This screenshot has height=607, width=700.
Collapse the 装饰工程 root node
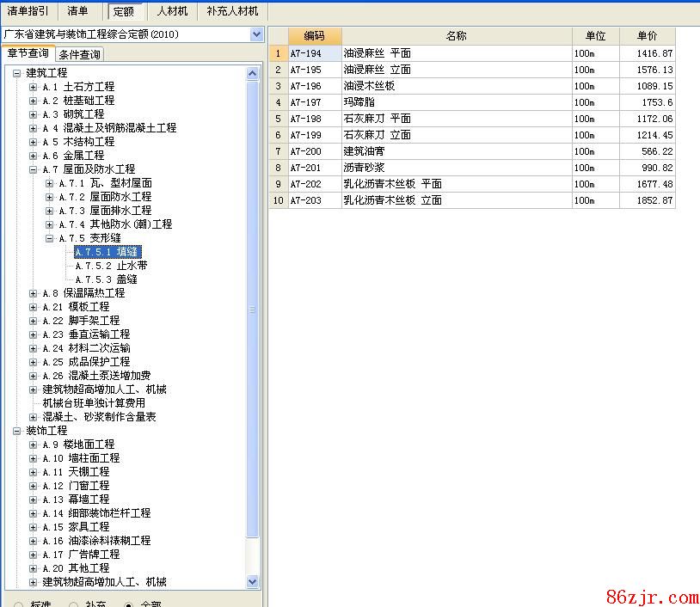click(16, 431)
